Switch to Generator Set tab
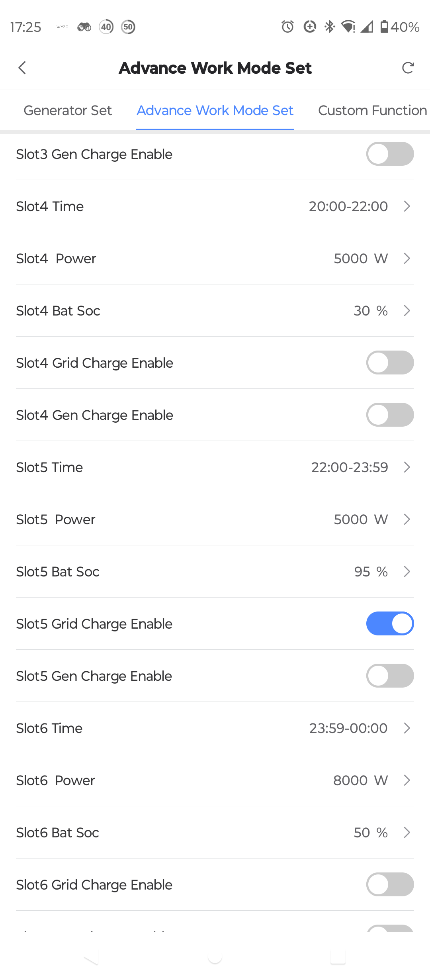The image size is (430, 980). coord(68,110)
